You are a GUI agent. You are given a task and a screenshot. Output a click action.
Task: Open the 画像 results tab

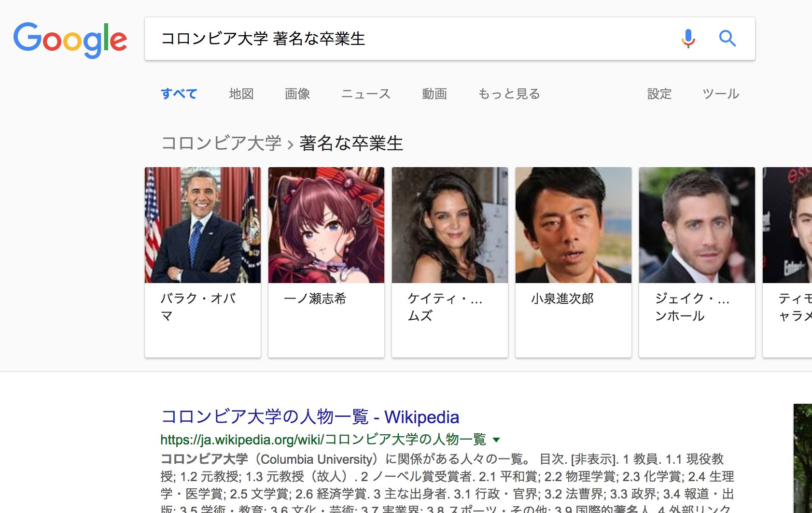(x=297, y=94)
